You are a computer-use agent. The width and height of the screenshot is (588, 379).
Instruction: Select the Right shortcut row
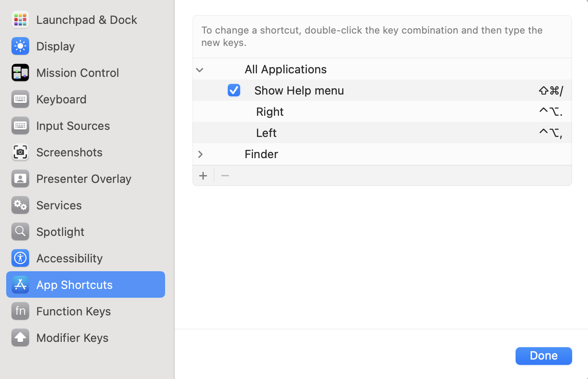click(x=270, y=111)
